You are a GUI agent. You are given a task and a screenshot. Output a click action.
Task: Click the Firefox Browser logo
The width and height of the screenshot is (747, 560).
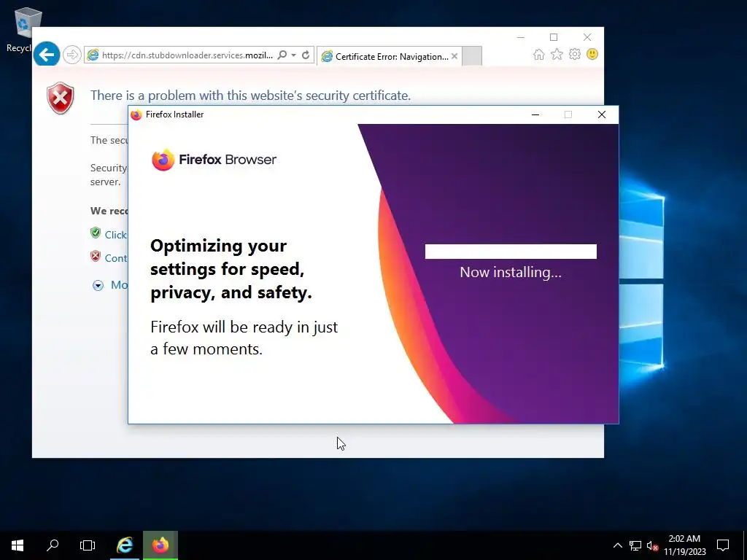click(214, 160)
